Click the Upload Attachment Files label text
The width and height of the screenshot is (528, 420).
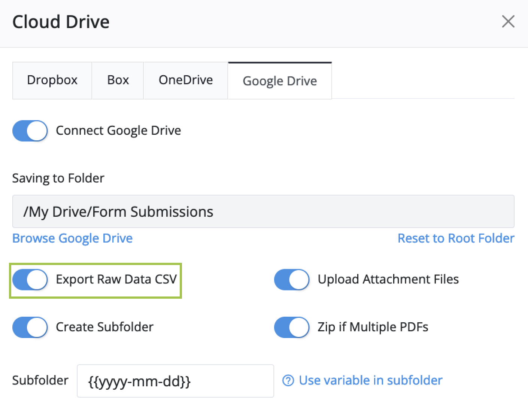[388, 280]
